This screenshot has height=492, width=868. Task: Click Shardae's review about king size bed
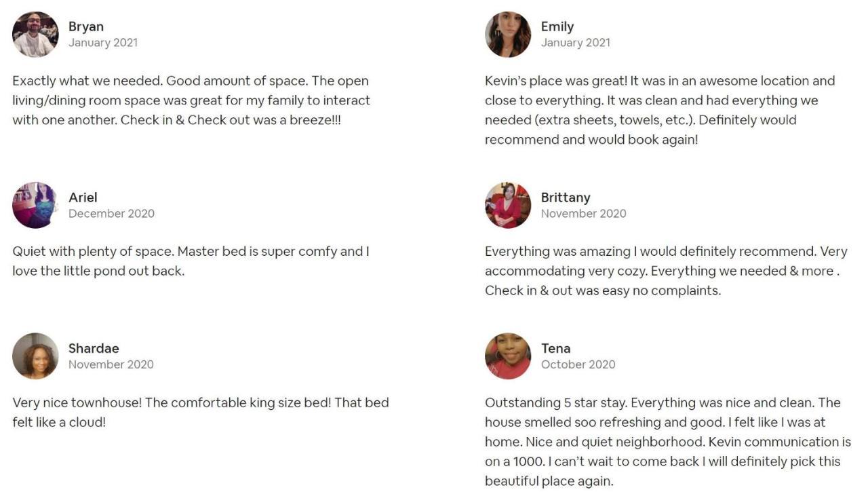tap(201, 413)
